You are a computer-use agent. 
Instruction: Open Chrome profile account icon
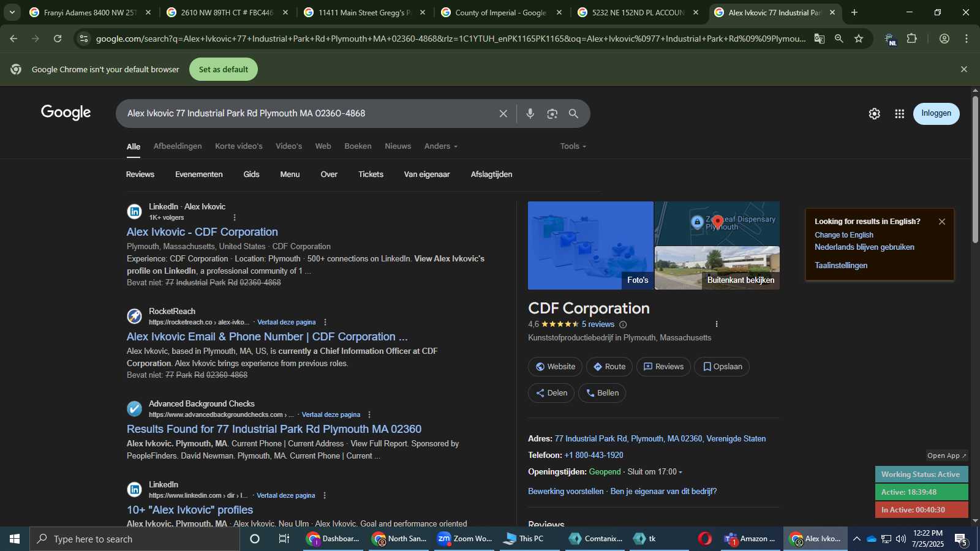[944, 39]
